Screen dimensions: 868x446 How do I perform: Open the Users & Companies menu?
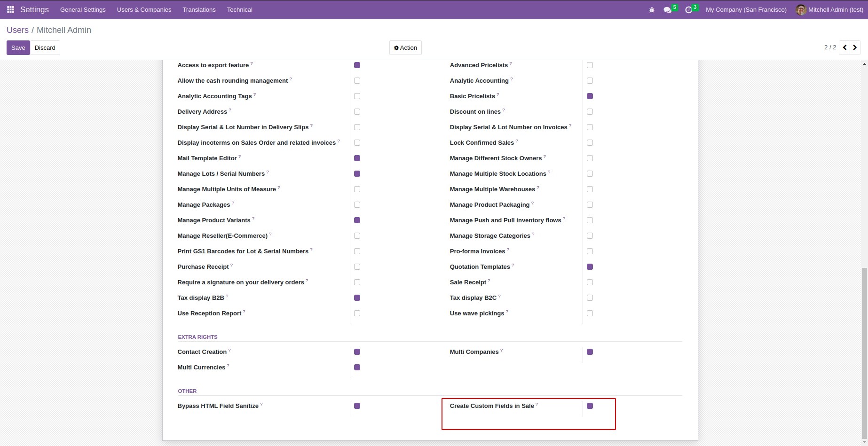pyautogui.click(x=144, y=10)
